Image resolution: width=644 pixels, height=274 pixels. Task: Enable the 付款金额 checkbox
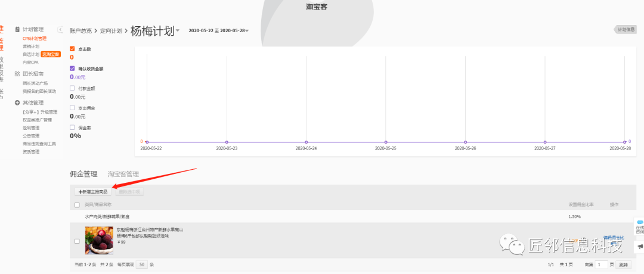[x=73, y=88]
